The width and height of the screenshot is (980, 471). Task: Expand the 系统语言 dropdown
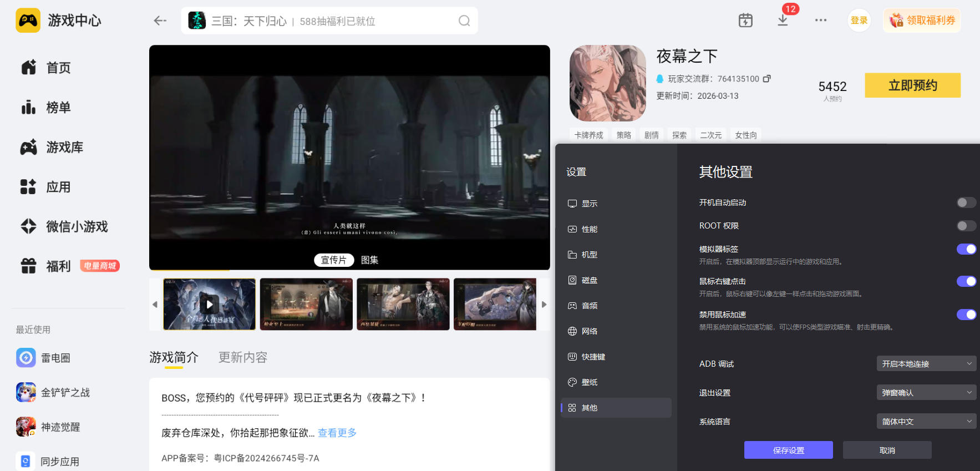pyautogui.click(x=926, y=422)
